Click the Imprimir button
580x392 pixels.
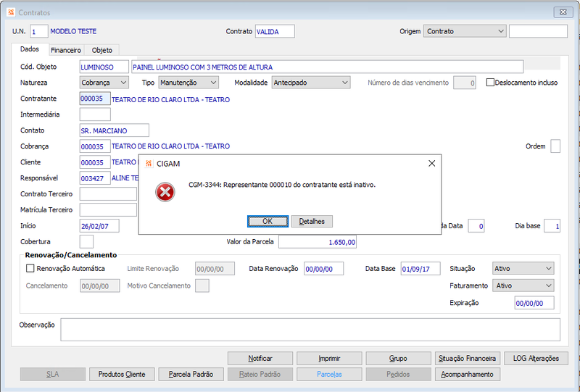pyautogui.click(x=329, y=359)
